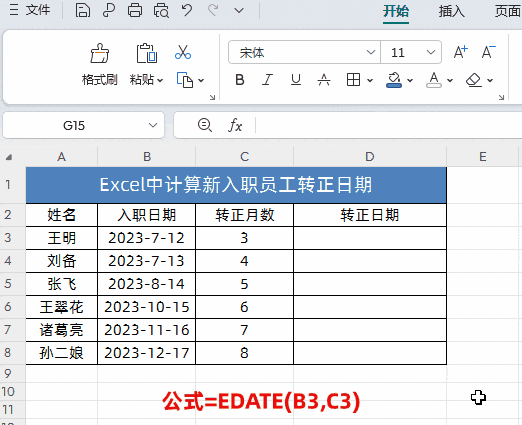Screen dimensions: 522x425
Task: Click the cell containing 孙二娘
Action: coord(62,353)
